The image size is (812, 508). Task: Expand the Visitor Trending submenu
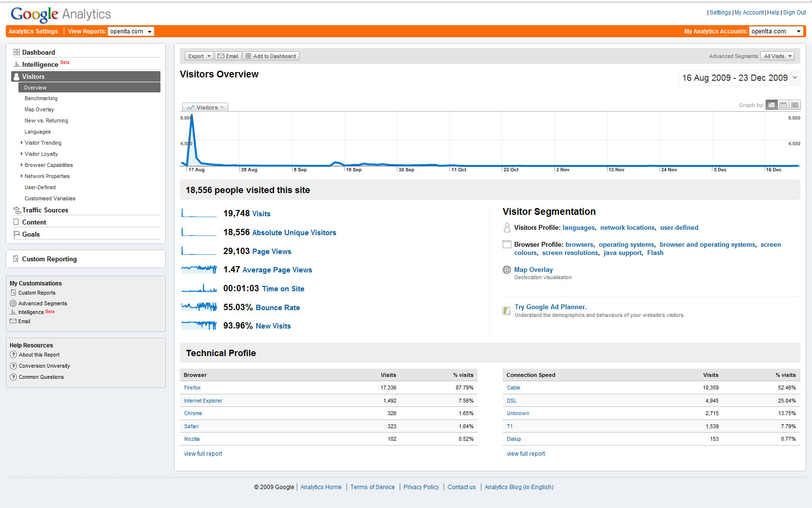coord(21,143)
